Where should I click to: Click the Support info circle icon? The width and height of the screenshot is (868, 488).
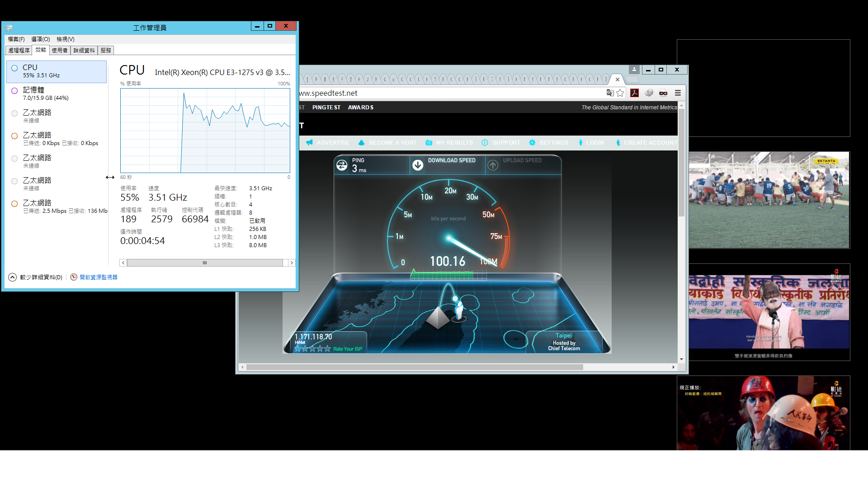485,142
